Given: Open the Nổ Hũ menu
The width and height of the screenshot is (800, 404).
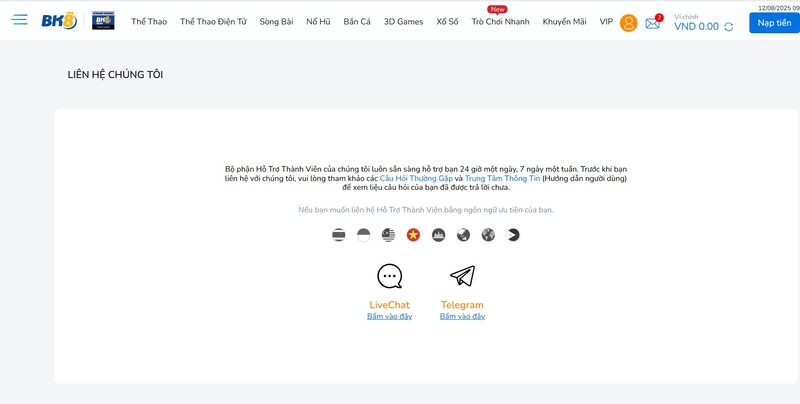Looking at the screenshot, I should [318, 21].
